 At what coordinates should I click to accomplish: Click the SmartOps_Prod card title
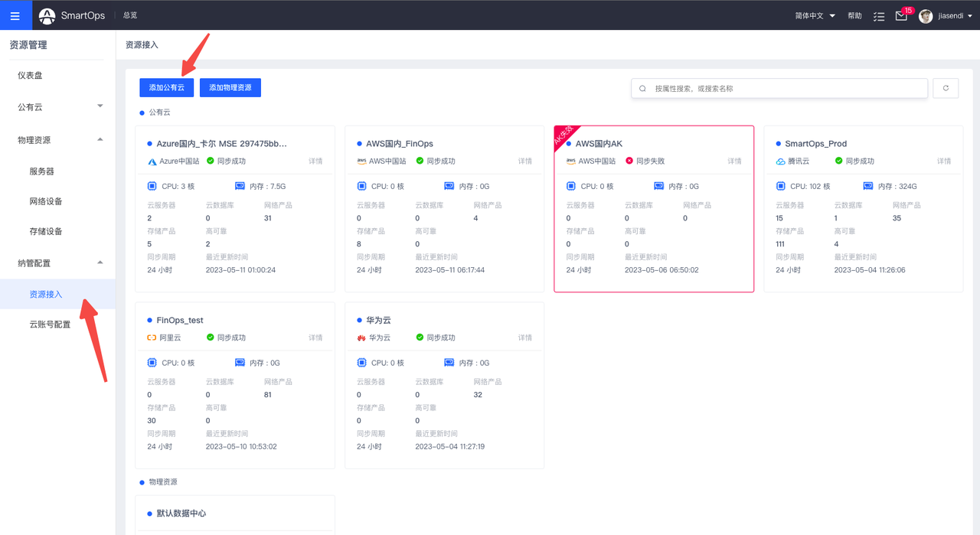click(815, 144)
